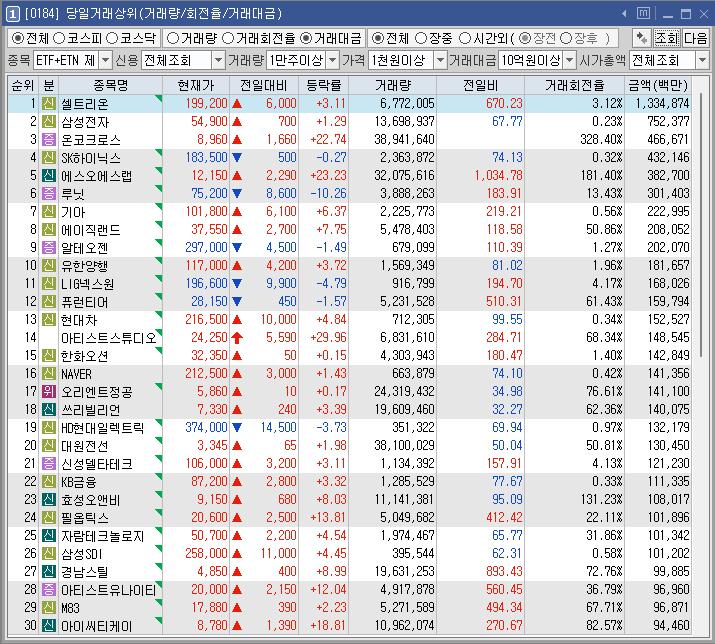Open the 가격 1천원이상 dropdown
Screen dimensions: 715x644
[440, 60]
